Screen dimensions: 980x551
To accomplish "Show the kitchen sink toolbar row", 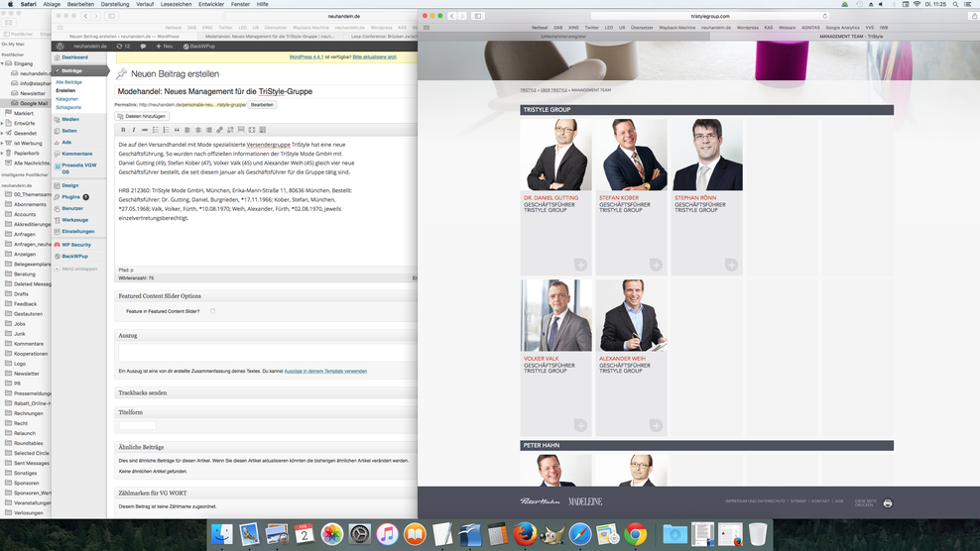I will (263, 130).
